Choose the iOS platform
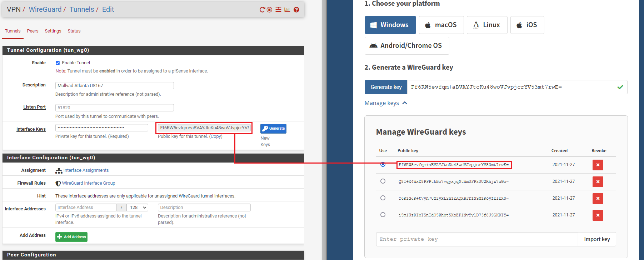 (x=527, y=25)
